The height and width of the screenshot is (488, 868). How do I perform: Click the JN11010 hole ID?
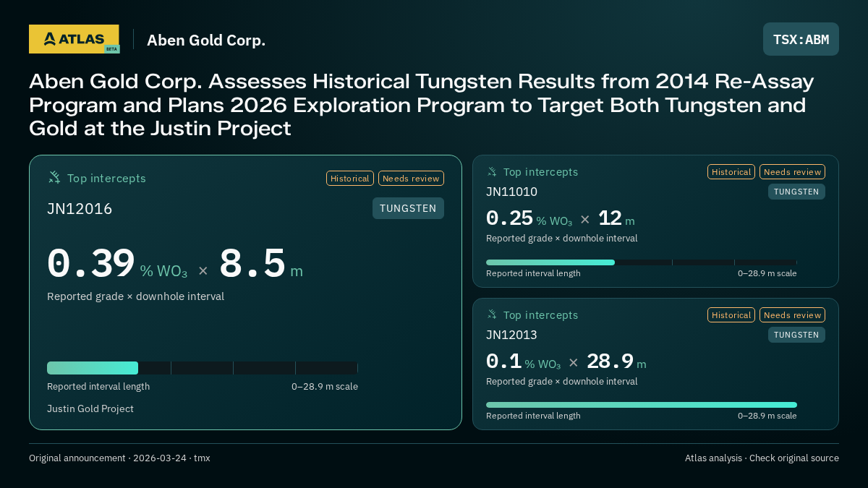(511, 192)
